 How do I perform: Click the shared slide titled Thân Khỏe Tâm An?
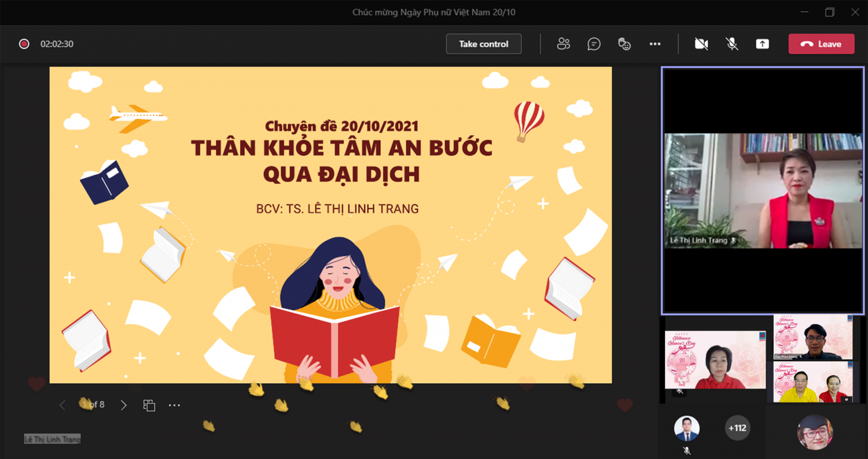(x=330, y=225)
